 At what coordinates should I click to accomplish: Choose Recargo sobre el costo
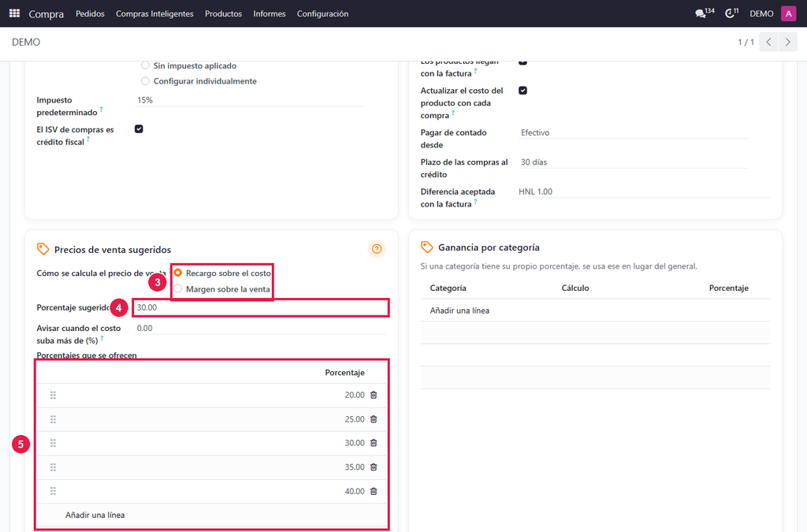[178, 273]
